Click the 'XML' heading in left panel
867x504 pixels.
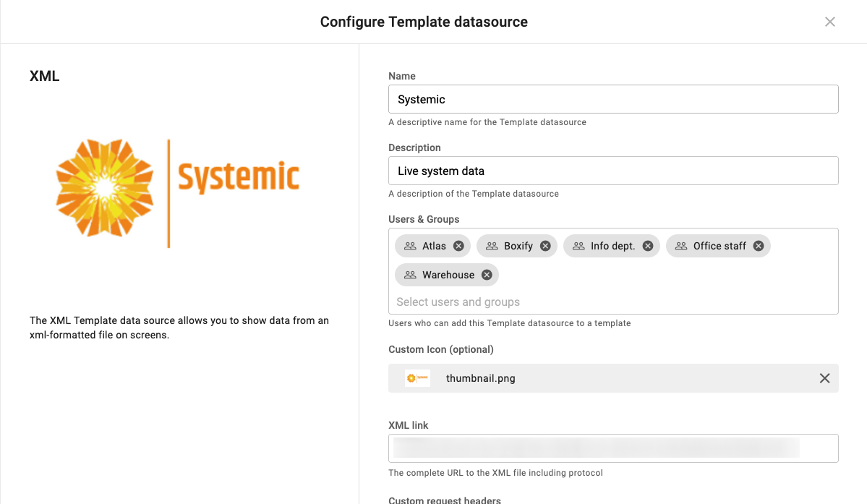pos(44,76)
